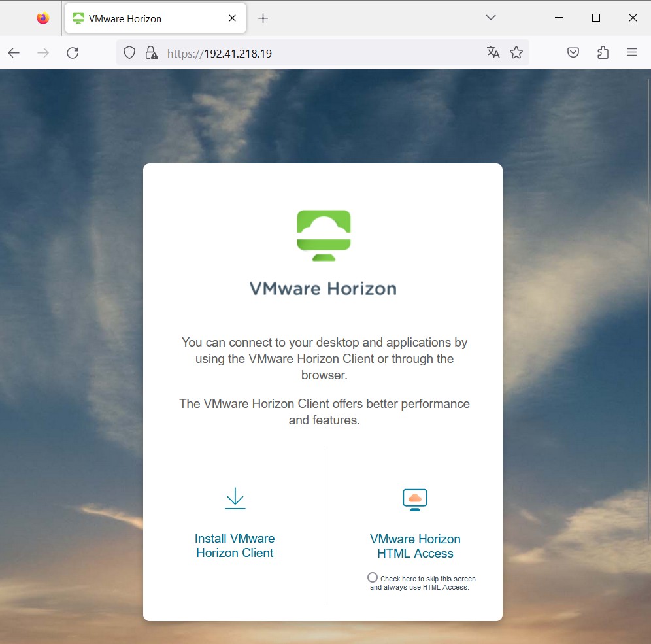651x644 pixels.
Task: Bookmark this page with the star icon
Action: coord(516,53)
